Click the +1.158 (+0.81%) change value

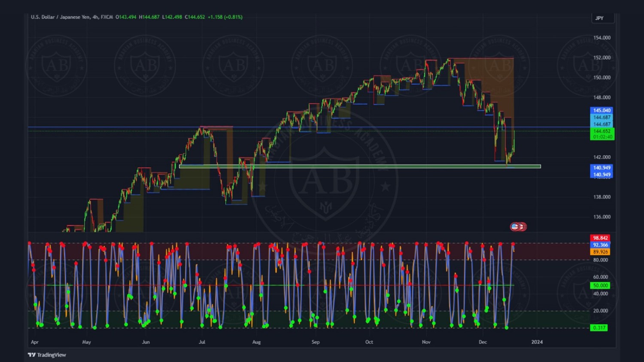point(225,17)
